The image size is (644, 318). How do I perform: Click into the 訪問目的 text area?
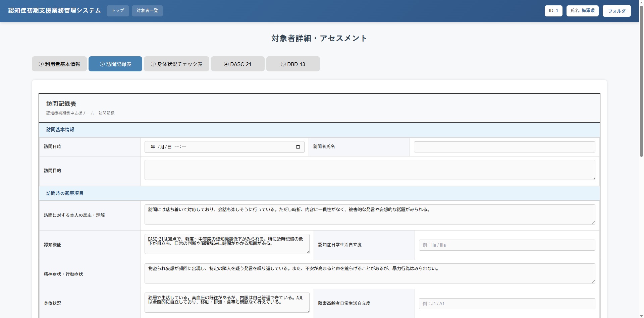[369, 170]
